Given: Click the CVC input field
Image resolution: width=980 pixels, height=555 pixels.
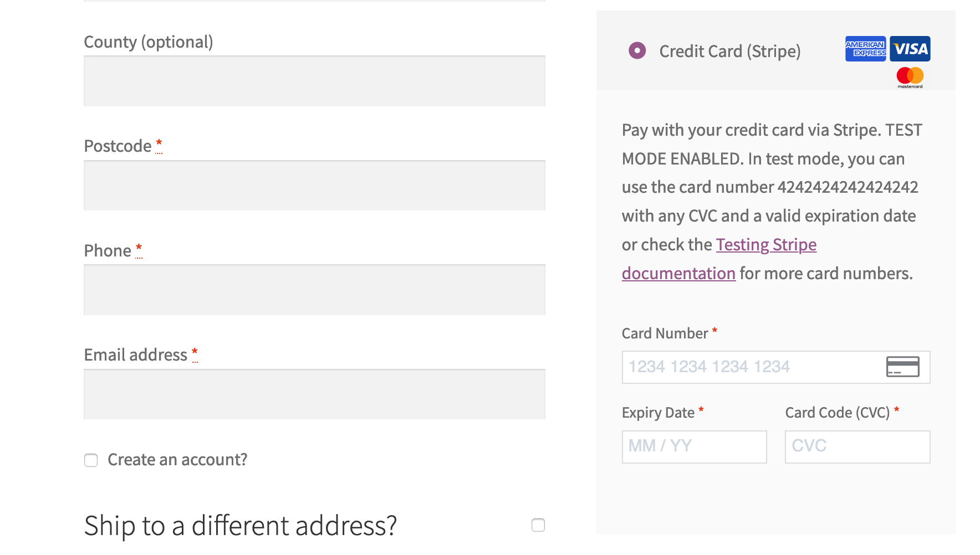Looking at the screenshot, I should coord(857,446).
